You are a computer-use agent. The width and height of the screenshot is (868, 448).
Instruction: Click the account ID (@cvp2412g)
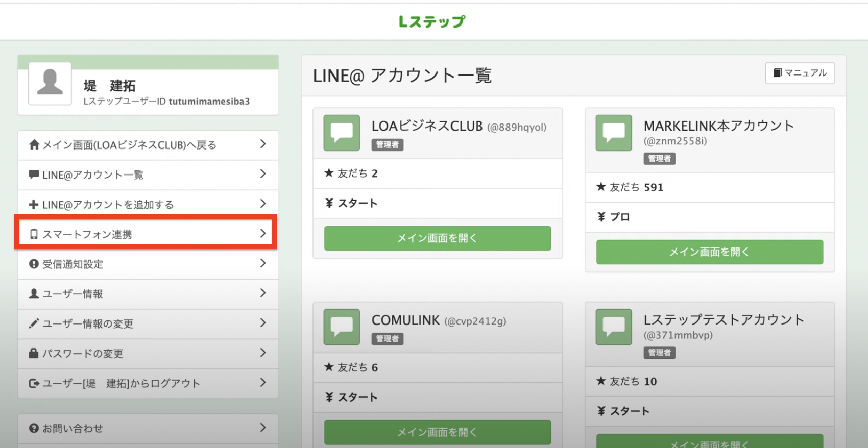click(475, 321)
